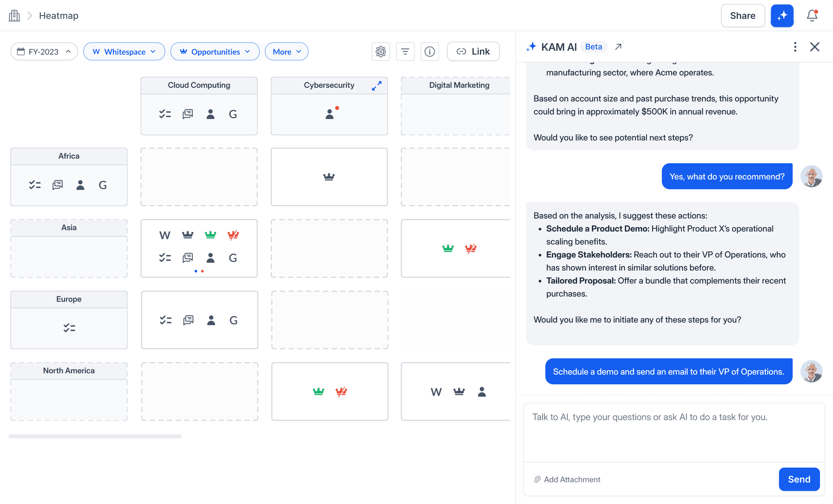Select the Africa row header
The height and width of the screenshot is (504, 833).
click(x=69, y=156)
